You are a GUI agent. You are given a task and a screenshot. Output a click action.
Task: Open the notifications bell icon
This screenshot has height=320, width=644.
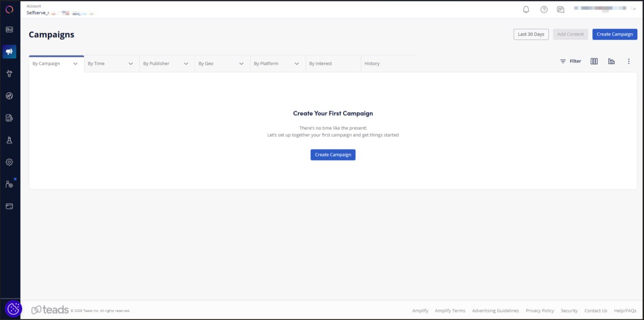pos(526,9)
